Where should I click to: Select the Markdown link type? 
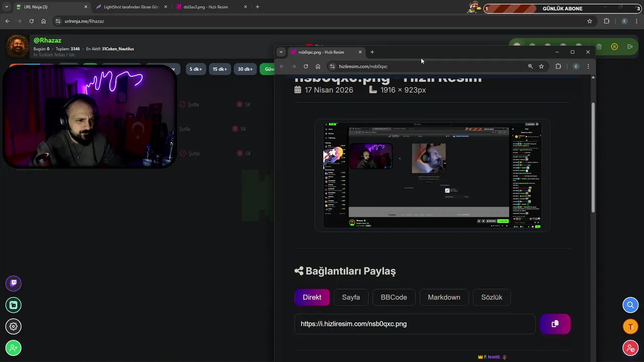[x=444, y=297]
